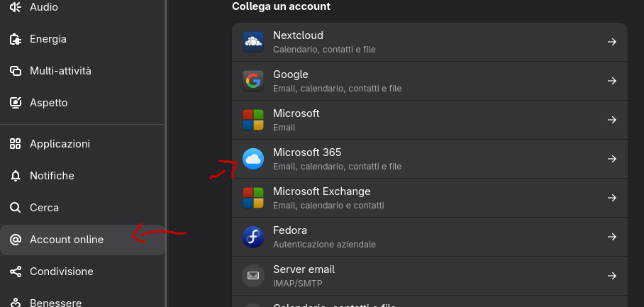Screen dimensions: 644x307
Task: Go to the Aspetto panel
Action: (x=48, y=103)
